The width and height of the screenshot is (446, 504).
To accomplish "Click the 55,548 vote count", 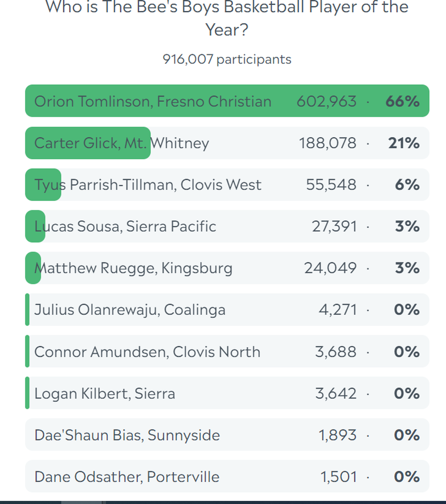I will pyautogui.click(x=331, y=185).
